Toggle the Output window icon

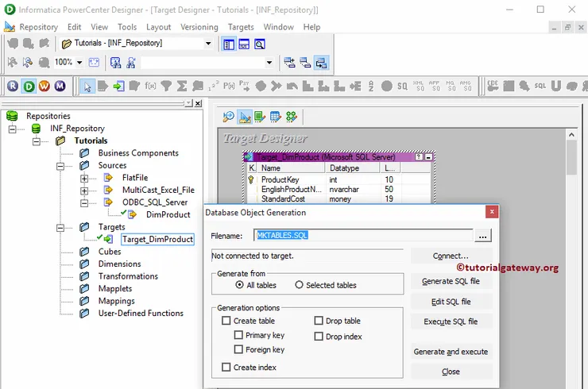pos(244,44)
